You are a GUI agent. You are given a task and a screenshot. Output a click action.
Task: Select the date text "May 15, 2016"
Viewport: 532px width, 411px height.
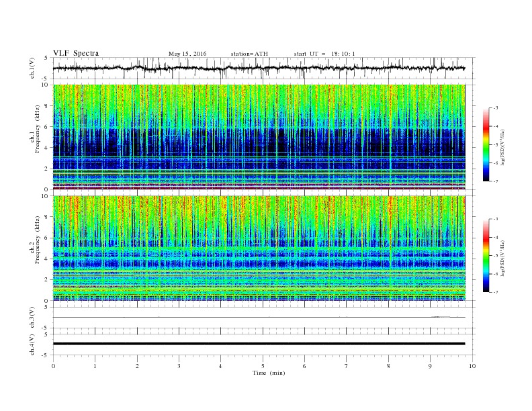click(x=187, y=54)
